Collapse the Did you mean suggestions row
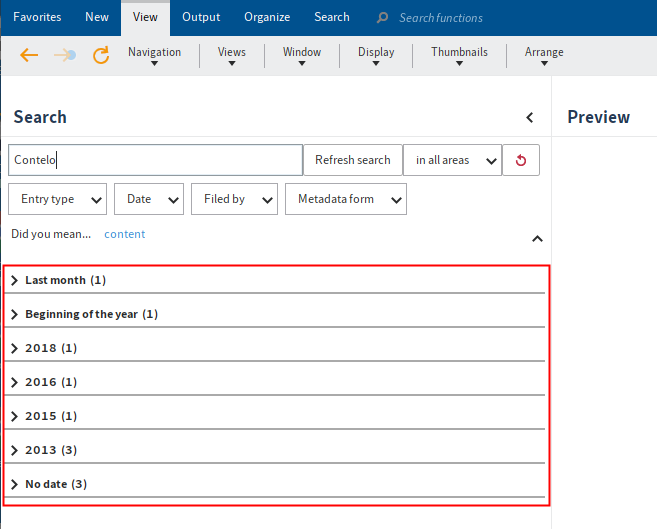This screenshot has height=529, width=657. [x=537, y=239]
